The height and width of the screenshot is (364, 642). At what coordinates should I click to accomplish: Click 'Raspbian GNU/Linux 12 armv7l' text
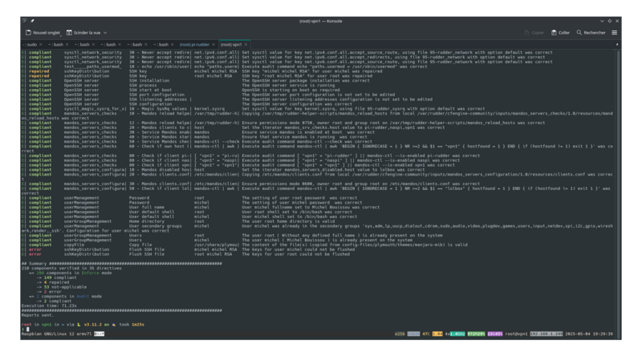pyautogui.click(x=56, y=334)
